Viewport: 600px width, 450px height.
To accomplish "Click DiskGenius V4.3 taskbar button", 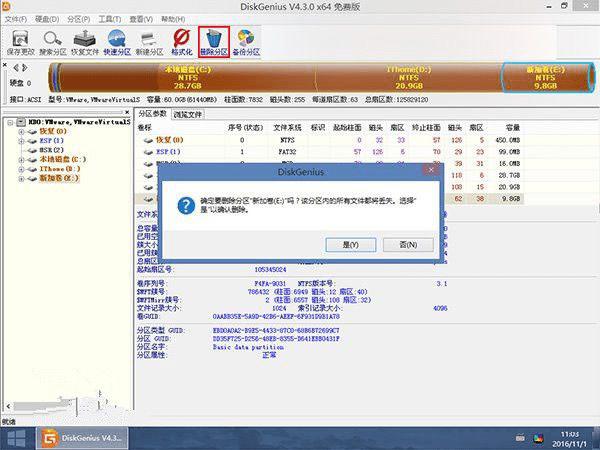I will point(82,439).
